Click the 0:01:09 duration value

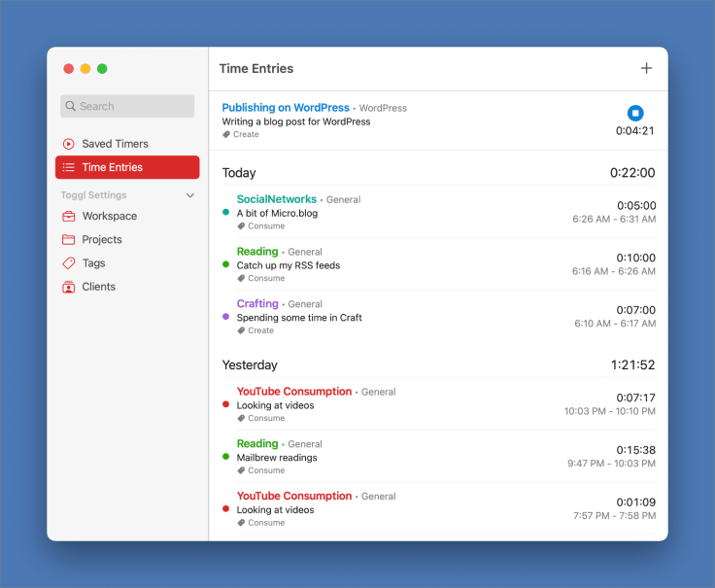(636, 502)
